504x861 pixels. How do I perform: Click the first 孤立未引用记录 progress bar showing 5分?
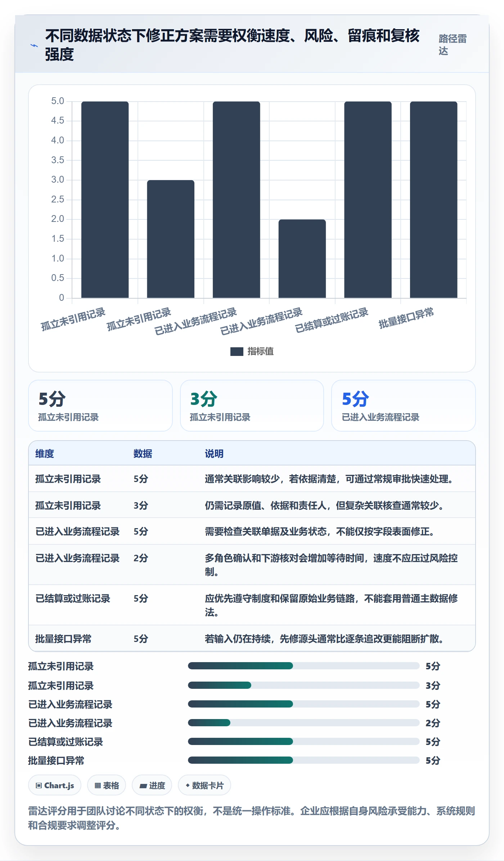304,666
